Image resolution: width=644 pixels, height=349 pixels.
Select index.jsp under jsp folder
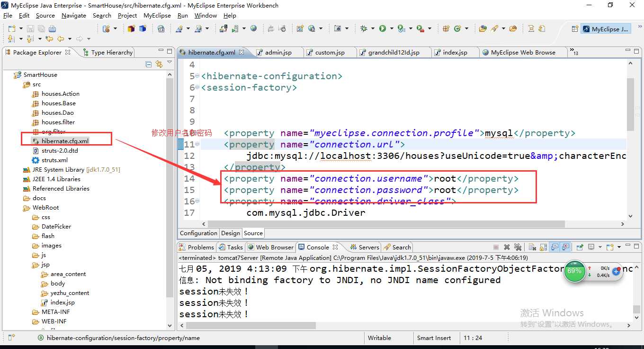tap(63, 303)
